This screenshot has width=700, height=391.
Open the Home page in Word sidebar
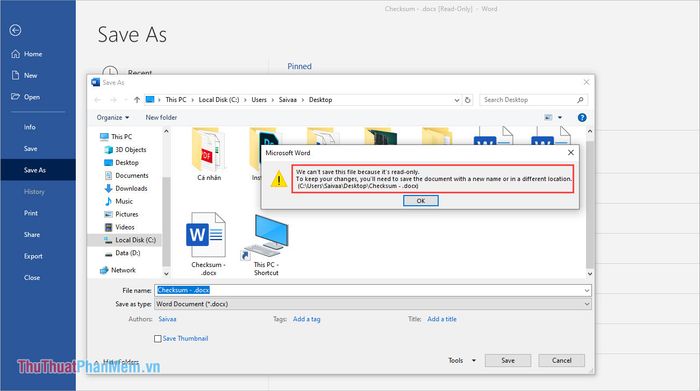pos(27,54)
